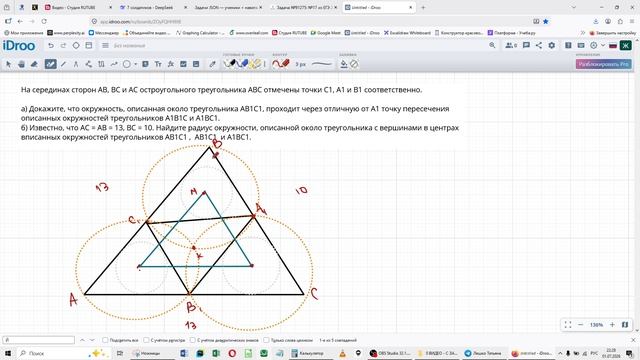Viewport: 640px width, 360px height.
Task: Open Graphing Calculator bookmark
Action: (x=200, y=33)
